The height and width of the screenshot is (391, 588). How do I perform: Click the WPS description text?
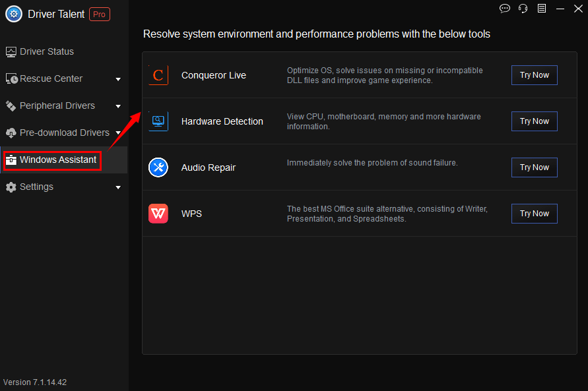tap(387, 214)
